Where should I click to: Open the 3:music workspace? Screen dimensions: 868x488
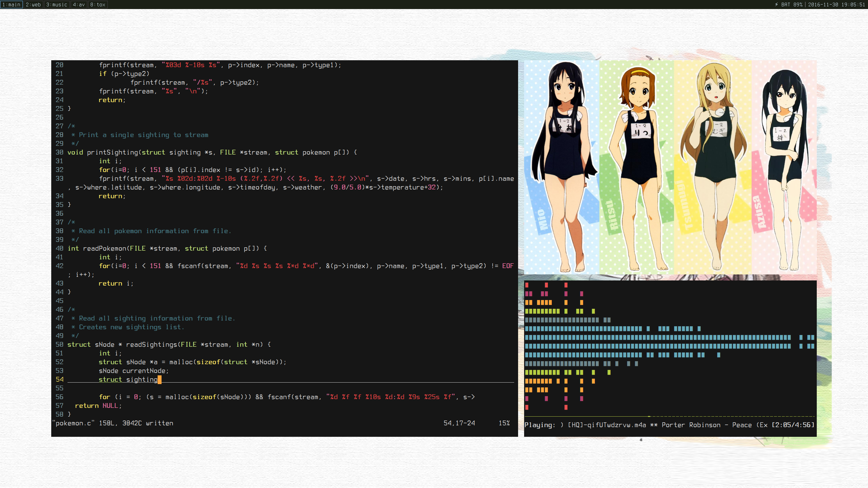tap(57, 5)
